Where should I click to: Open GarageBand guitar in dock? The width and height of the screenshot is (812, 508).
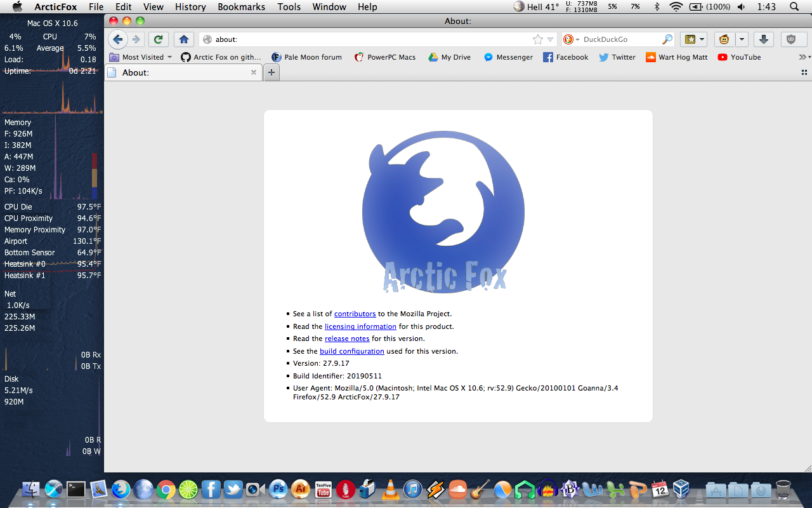tap(480, 490)
